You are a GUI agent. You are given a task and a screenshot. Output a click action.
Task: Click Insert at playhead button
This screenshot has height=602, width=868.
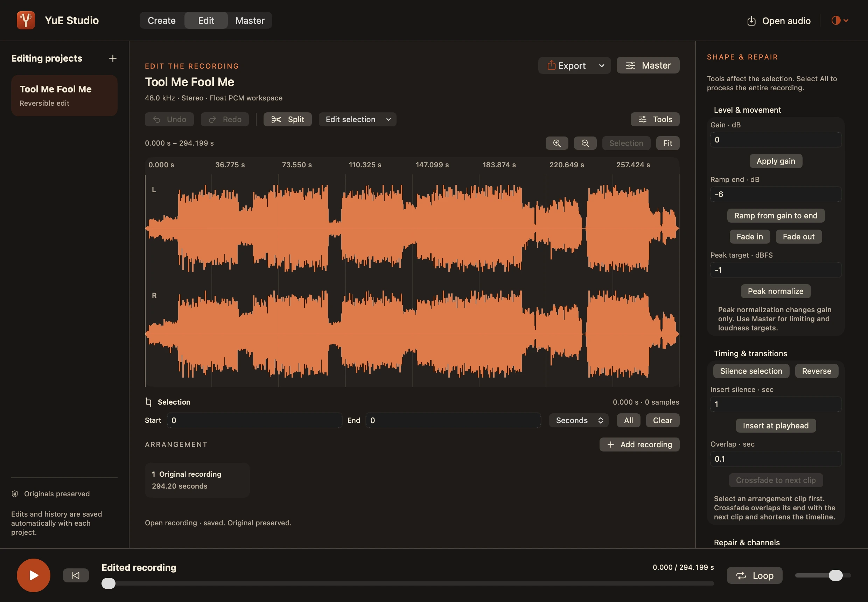[x=776, y=426]
